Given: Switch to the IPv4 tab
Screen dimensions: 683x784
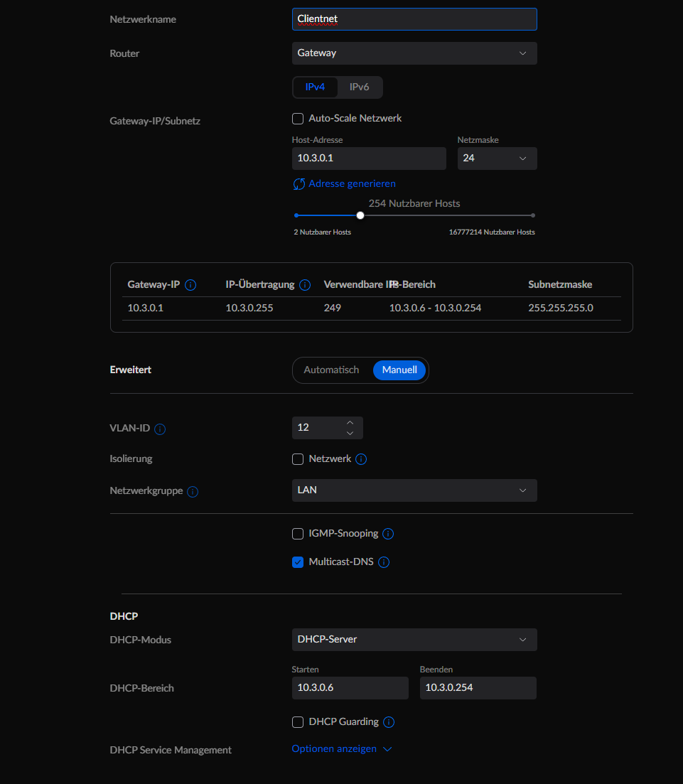Looking at the screenshot, I should pyautogui.click(x=315, y=87).
